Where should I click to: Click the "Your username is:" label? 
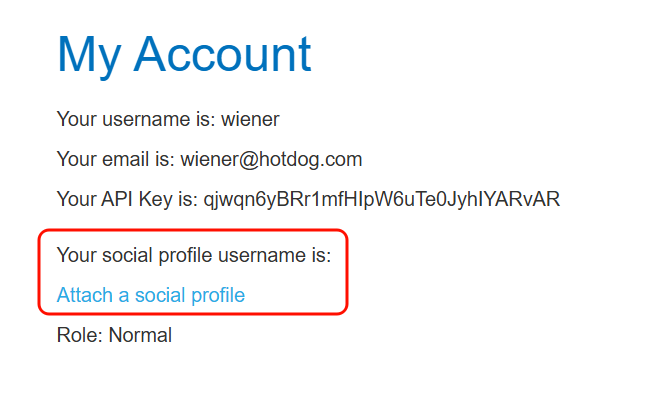(x=136, y=120)
